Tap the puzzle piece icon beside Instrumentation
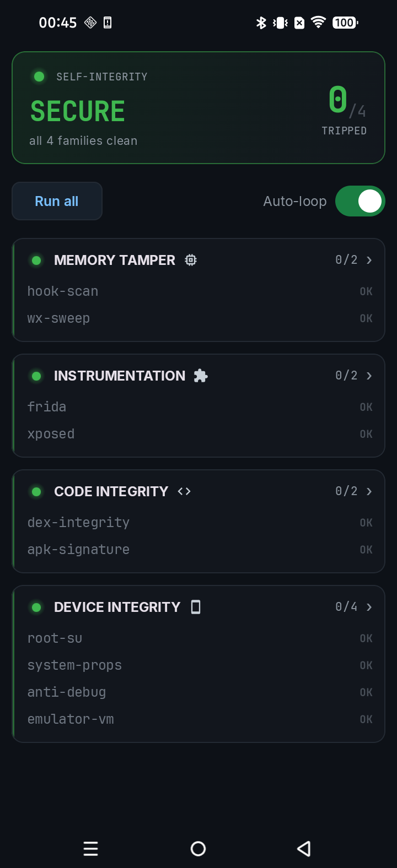The width and height of the screenshot is (397, 868). click(201, 376)
